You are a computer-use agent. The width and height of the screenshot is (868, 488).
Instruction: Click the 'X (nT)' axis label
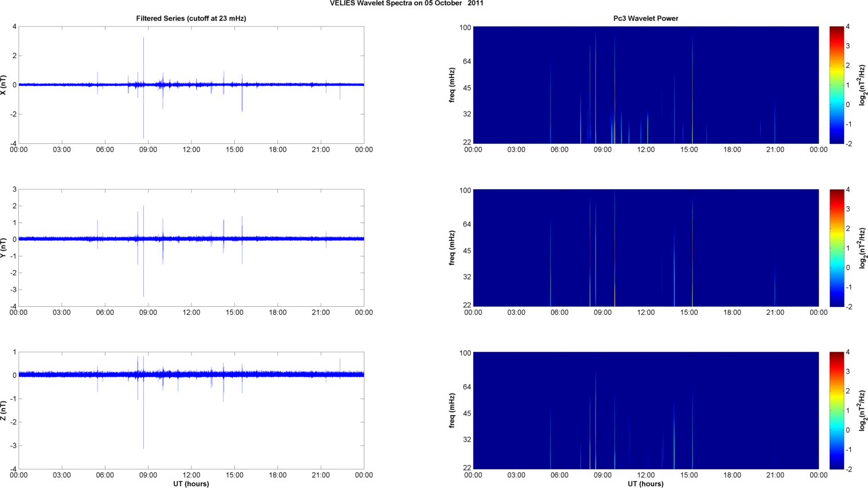coord(4,85)
